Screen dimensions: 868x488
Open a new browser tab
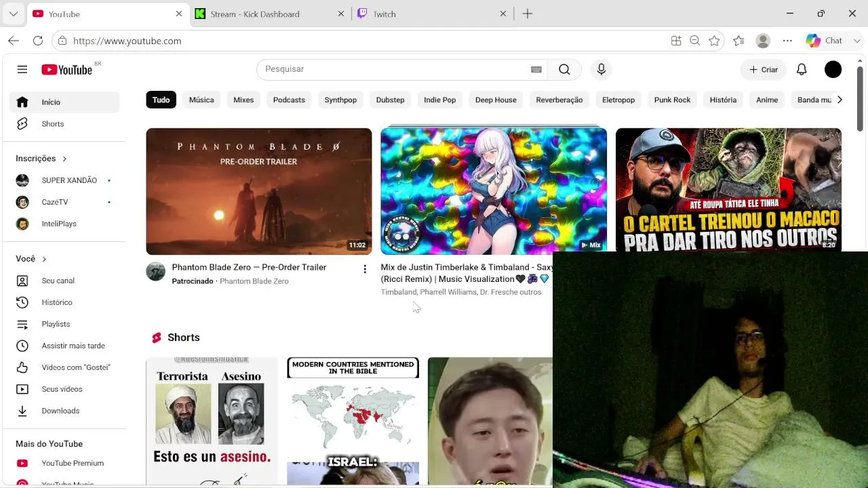[x=528, y=14]
